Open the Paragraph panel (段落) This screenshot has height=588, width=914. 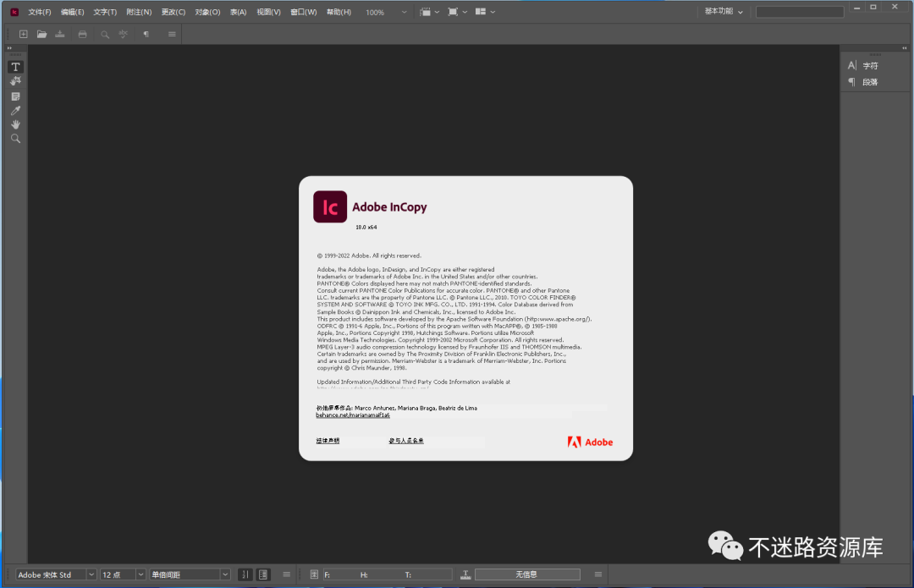click(863, 82)
